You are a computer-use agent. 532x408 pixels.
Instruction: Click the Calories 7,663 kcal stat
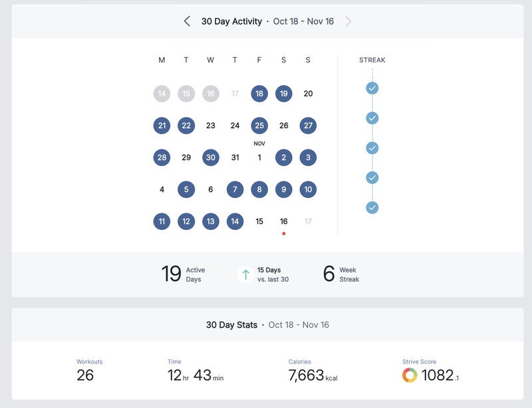313,375
